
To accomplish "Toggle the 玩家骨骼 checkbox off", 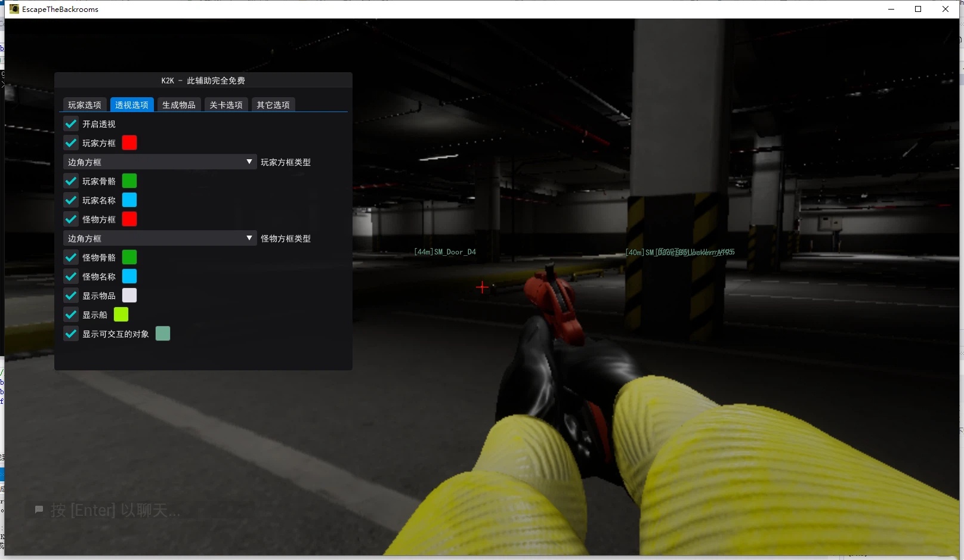I will pyautogui.click(x=71, y=181).
